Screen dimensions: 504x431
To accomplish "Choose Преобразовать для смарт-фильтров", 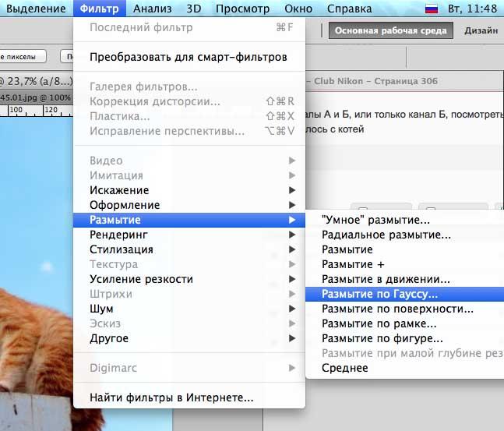I will [x=189, y=57].
